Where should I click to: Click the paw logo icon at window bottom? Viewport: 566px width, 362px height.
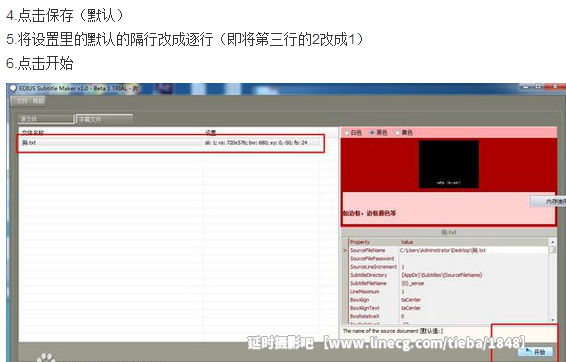coord(47,358)
